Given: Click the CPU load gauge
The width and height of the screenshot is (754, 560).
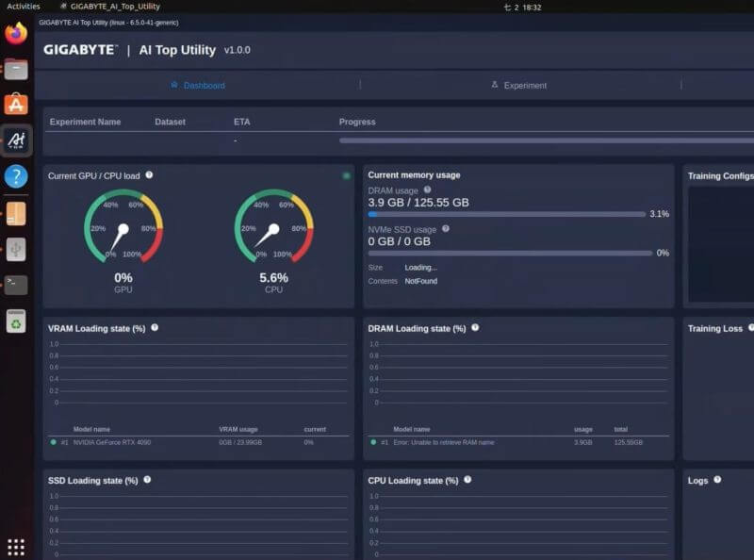Looking at the screenshot, I should (273, 226).
